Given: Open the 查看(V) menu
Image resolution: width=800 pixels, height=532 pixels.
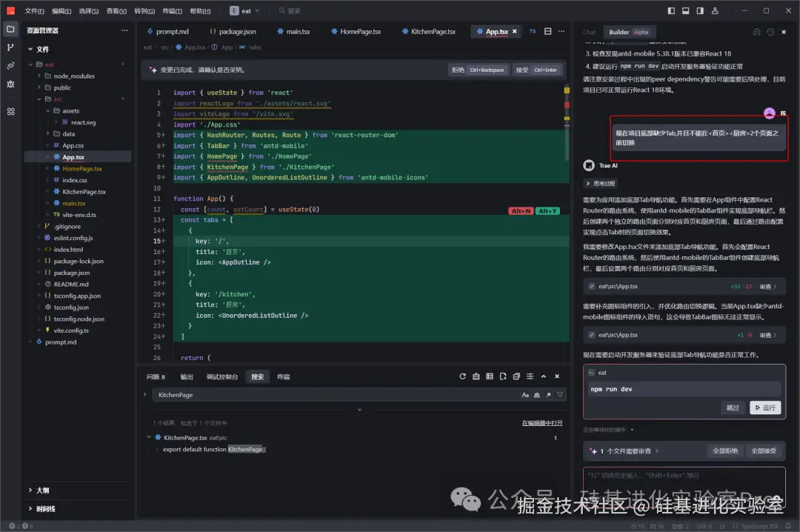Looking at the screenshot, I should tap(116, 10).
